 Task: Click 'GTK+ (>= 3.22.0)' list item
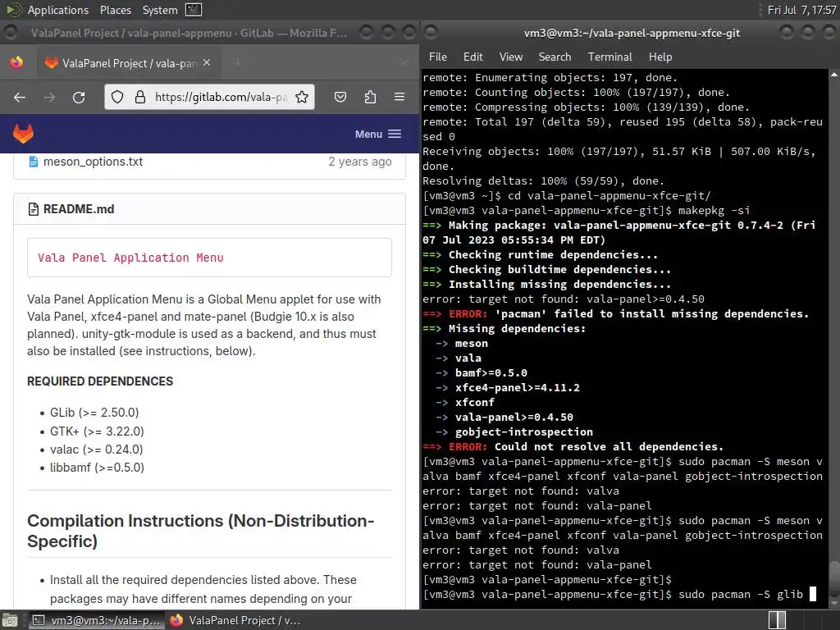tap(97, 431)
